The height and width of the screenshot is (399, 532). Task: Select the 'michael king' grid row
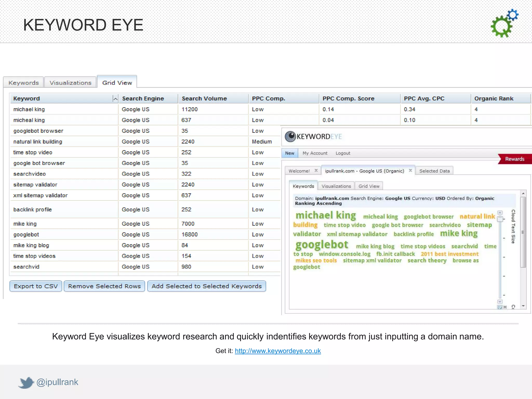[270, 109]
